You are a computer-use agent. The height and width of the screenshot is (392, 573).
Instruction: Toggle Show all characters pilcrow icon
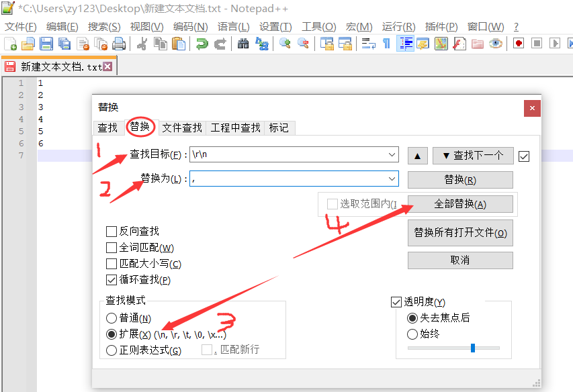click(387, 44)
